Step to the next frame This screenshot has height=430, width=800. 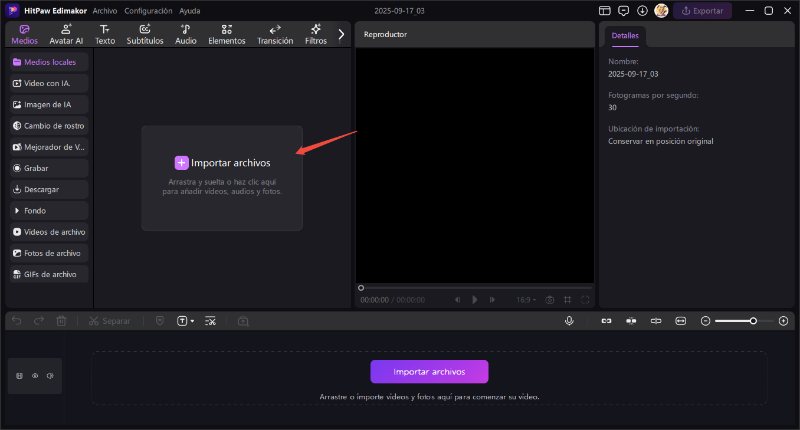492,300
